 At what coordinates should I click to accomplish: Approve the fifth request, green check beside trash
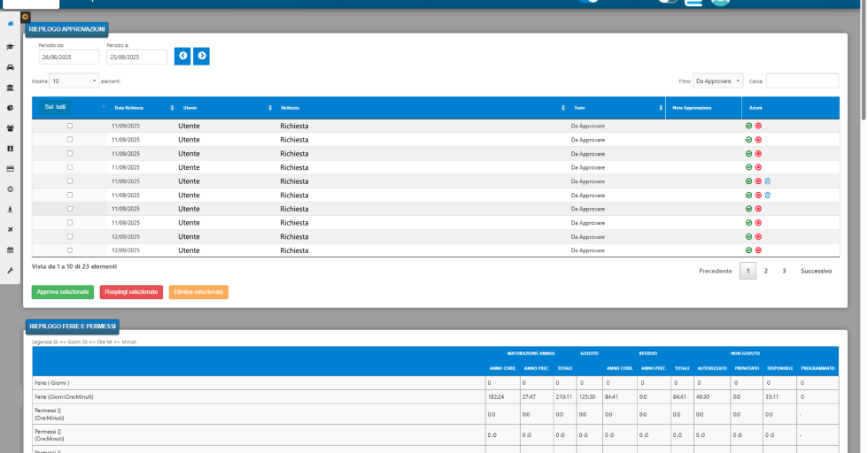coord(749,181)
